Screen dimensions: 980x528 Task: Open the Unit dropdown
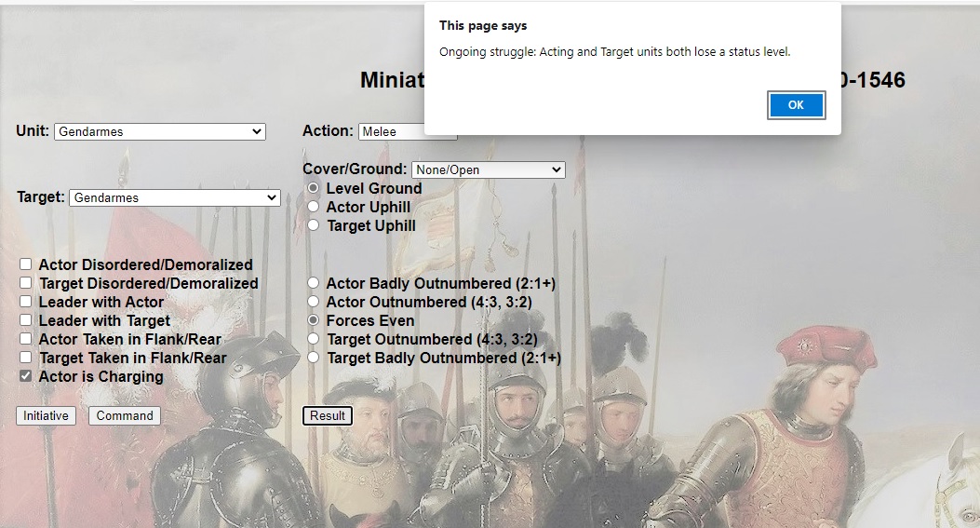click(160, 132)
